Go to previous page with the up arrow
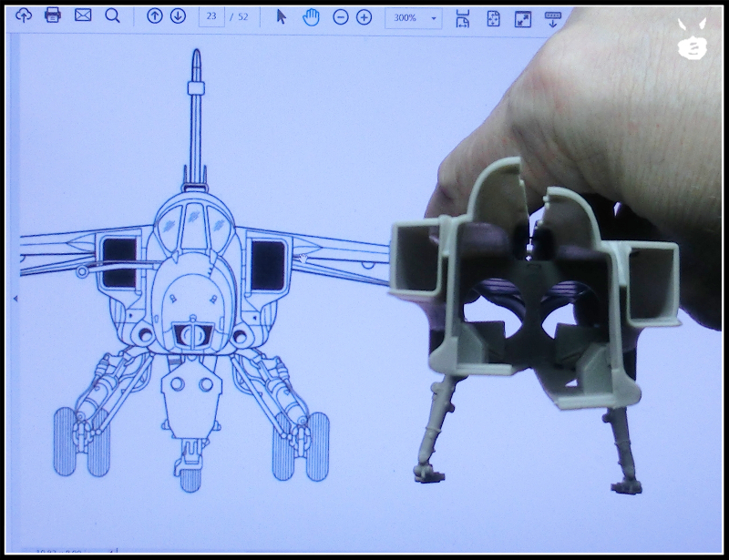Image resolution: width=729 pixels, height=560 pixels. pyautogui.click(x=154, y=16)
